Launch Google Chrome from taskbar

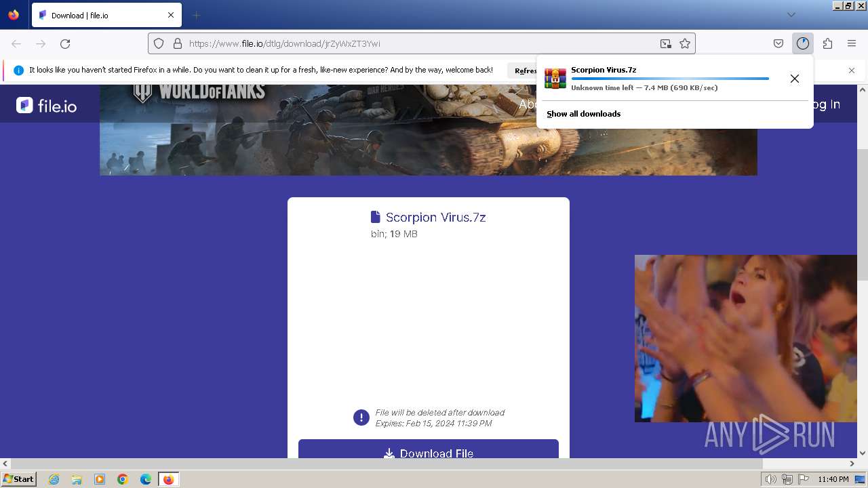coord(123,479)
